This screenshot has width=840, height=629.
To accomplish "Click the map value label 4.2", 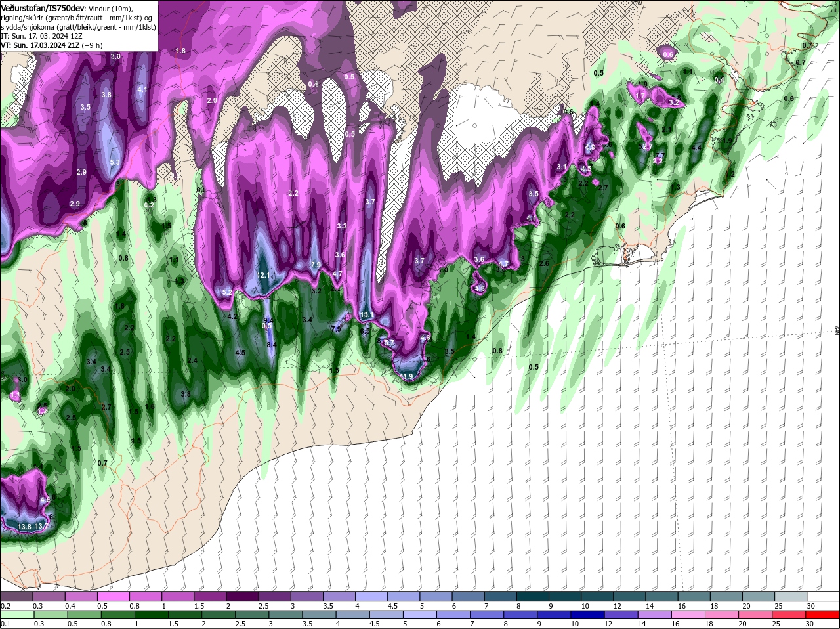I will pyautogui.click(x=232, y=316).
